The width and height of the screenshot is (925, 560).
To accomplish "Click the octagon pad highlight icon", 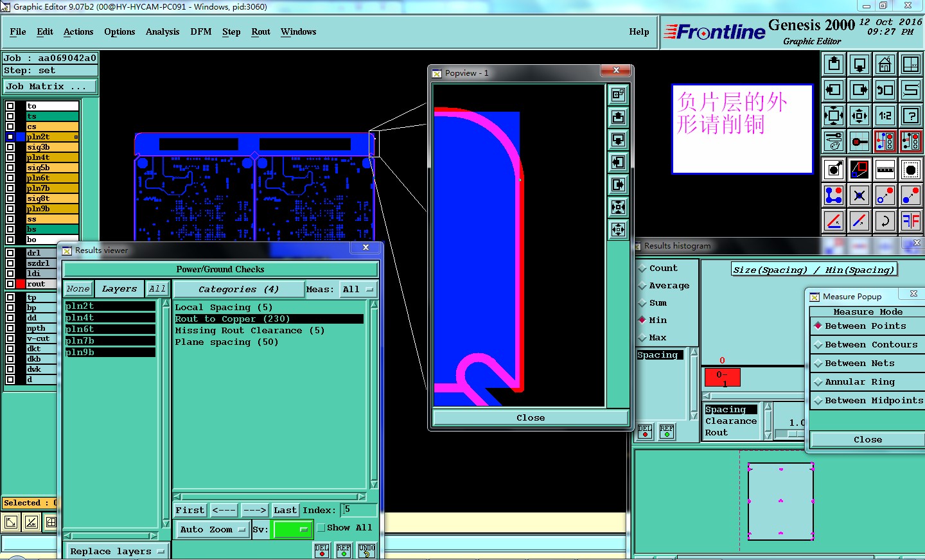I will click(x=911, y=170).
